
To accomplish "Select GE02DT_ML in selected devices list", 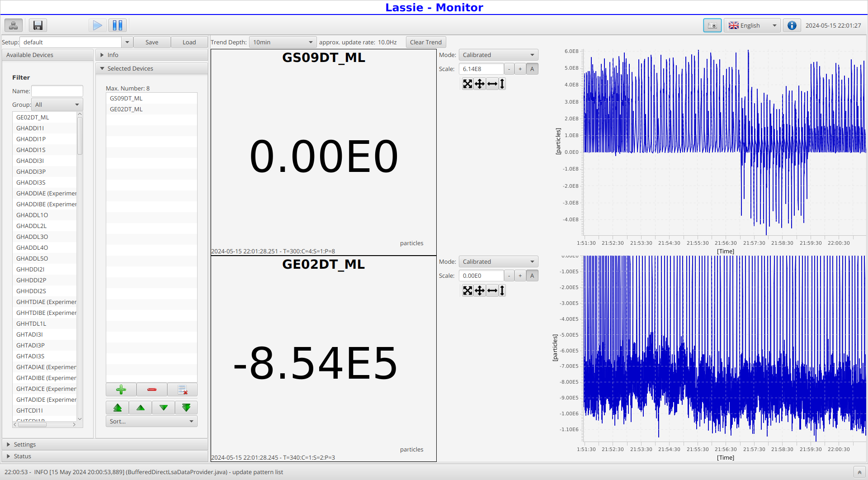I will [151, 109].
